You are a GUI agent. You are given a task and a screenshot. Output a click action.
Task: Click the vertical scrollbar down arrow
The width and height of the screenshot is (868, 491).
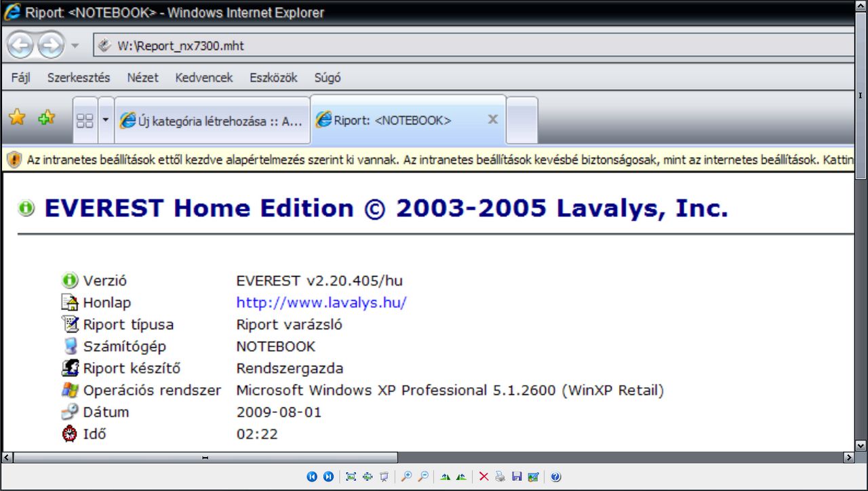[x=861, y=446]
